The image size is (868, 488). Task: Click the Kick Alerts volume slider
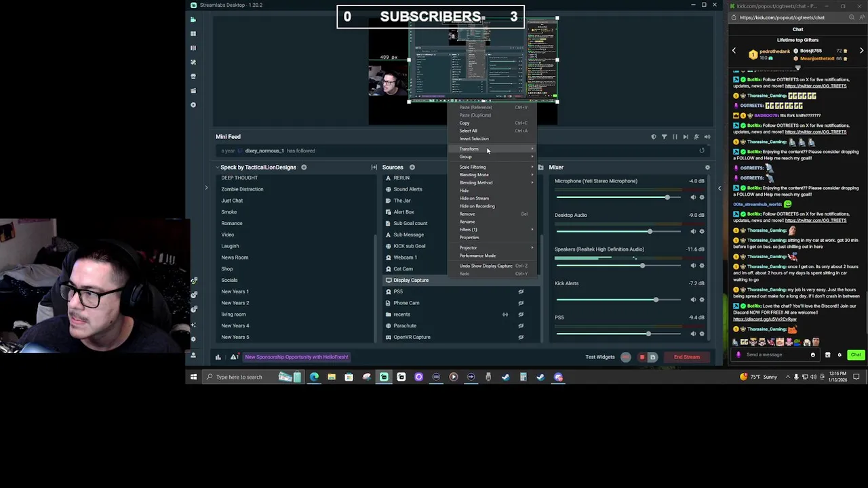click(x=617, y=300)
